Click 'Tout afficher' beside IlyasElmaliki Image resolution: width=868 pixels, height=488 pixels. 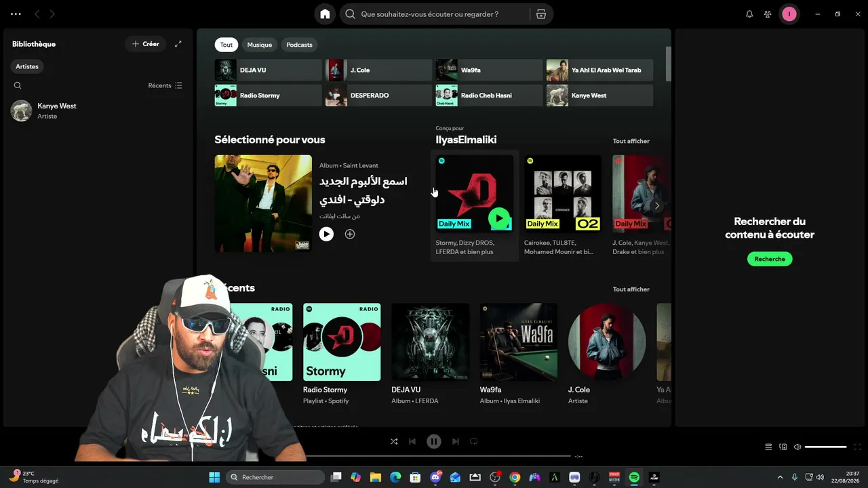pos(631,141)
